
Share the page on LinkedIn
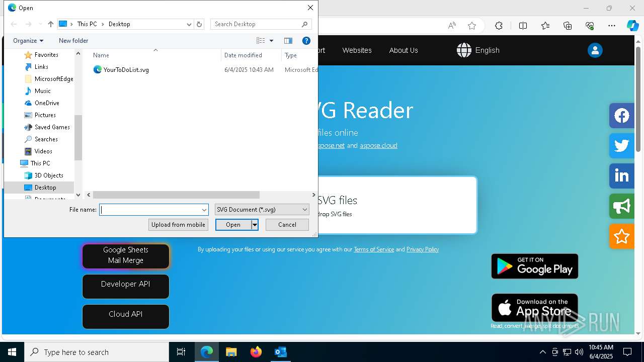622,176
